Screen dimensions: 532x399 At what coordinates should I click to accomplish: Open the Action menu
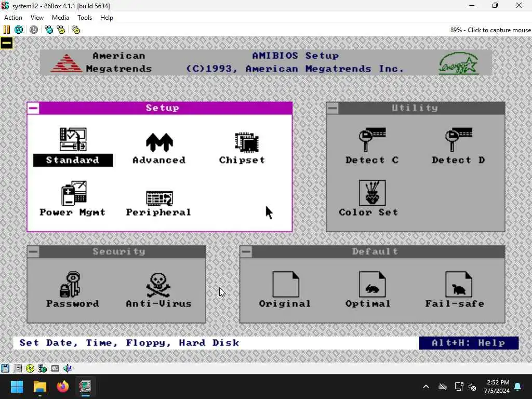[x=13, y=18]
